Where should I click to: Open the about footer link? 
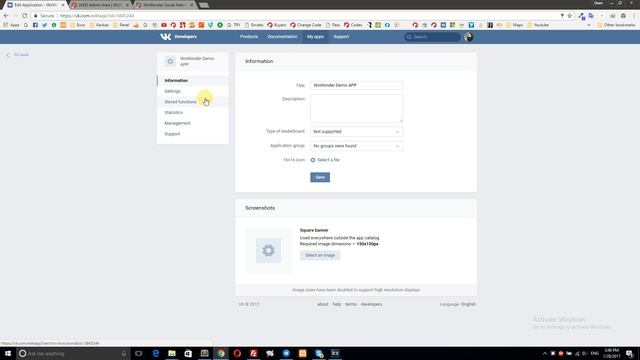[322, 304]
